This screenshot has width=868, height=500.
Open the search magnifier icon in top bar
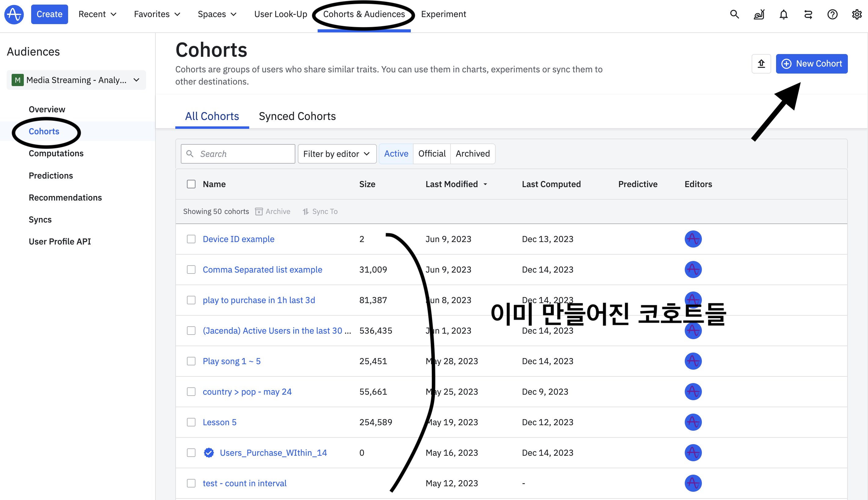[734, 14]
